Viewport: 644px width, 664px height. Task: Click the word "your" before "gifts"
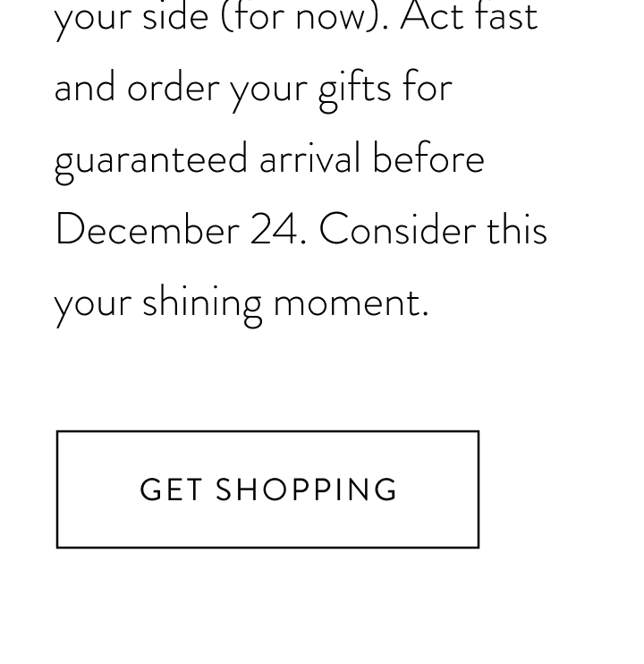click(268, 91)
